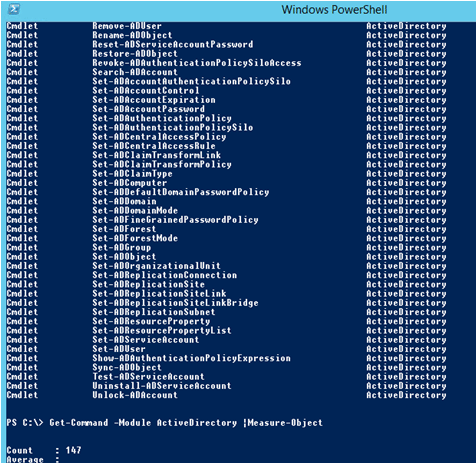The image size is (476, 463).
Task: Click Set-ADComputer in the output
Action: tap(130, 183)
